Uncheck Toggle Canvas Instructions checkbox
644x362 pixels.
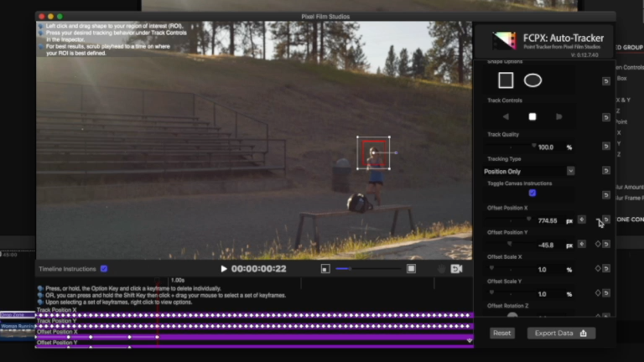(x=532, y=193)
